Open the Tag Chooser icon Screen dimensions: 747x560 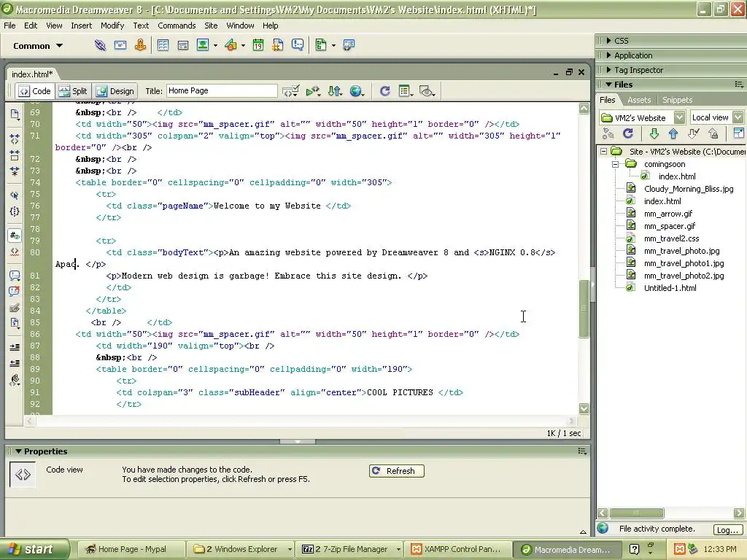[x=349, y=45]
